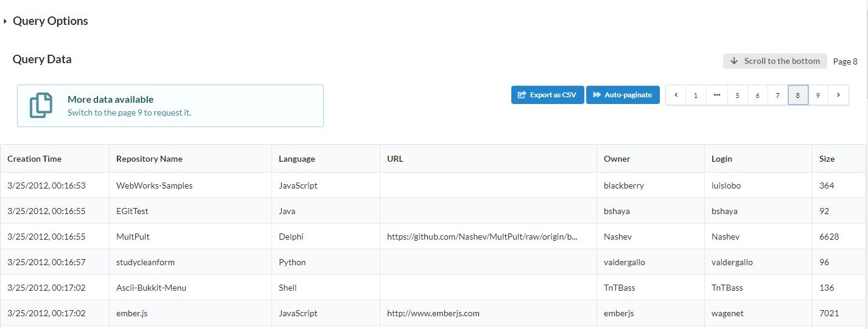
Task: Select the Ascii-Bukkit-Menu repository cell
Action: coord(191,288)
